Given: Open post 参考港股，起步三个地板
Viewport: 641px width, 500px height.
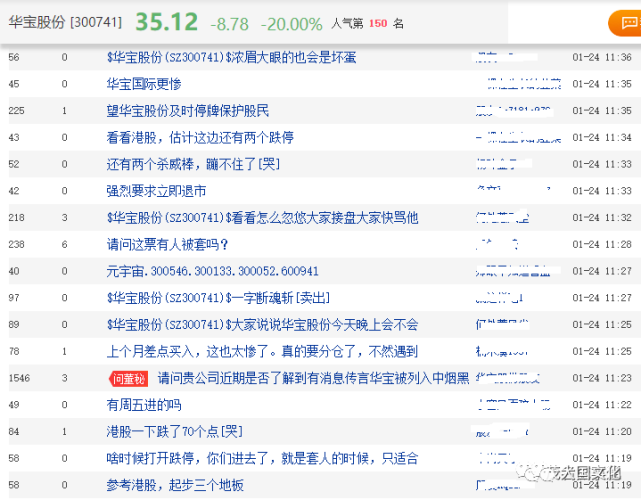Looking at the screenshot, I should click(x=175, y=485).
